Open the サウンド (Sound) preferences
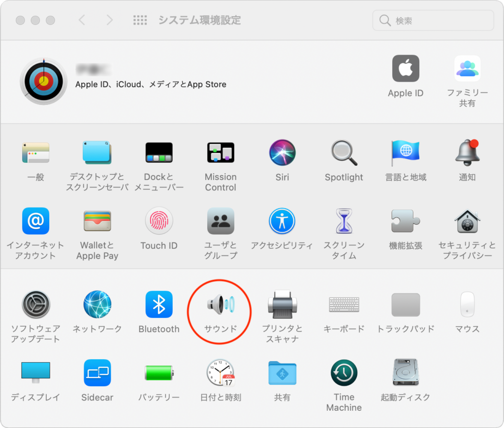The image size is (504, 428). click(x=220, y=305)
